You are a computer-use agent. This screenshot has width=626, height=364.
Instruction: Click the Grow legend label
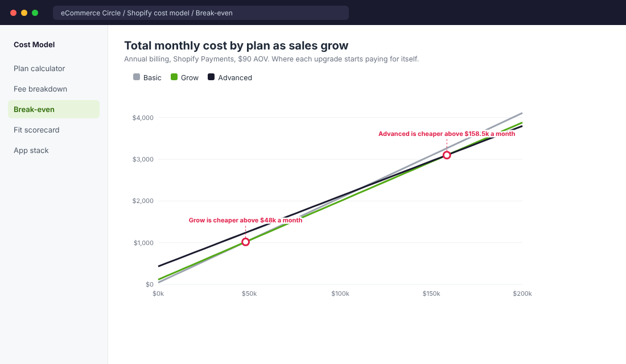point(190,77)
